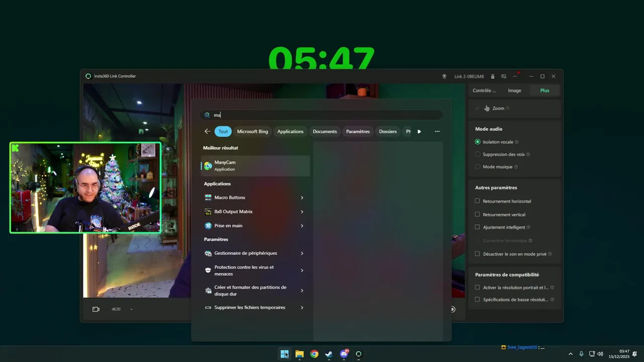Show hidden tray icons chevron
The width and height of the screenshot is (644, 362).
click(571, 354)
